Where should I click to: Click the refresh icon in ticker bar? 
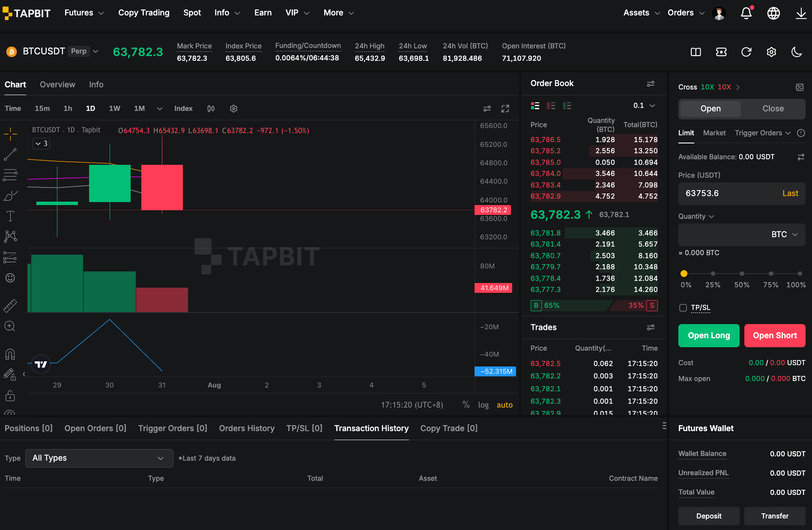coord(746,52)
